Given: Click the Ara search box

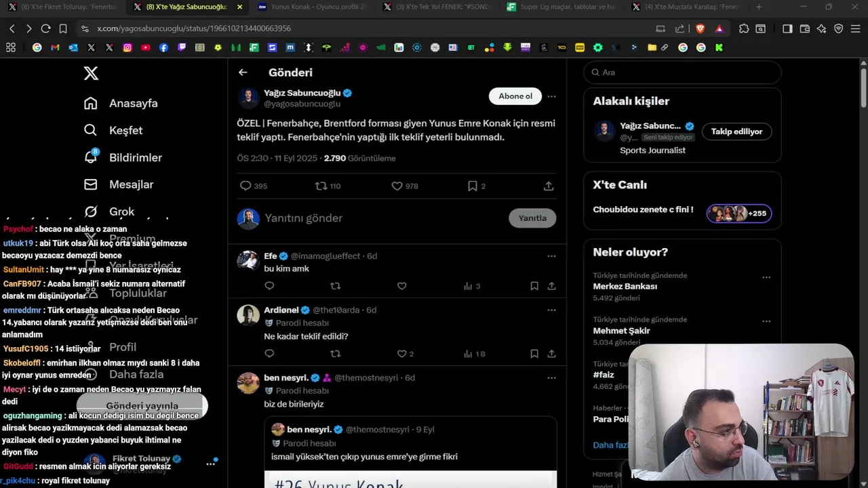Looking at the screenshot, I should (x=682, y=73).
